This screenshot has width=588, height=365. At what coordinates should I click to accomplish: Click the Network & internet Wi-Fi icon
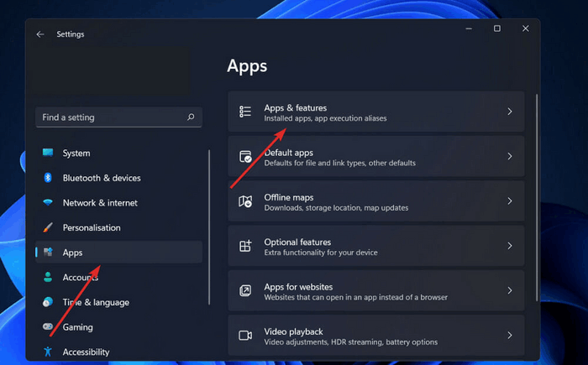click(x=48, y=203)
